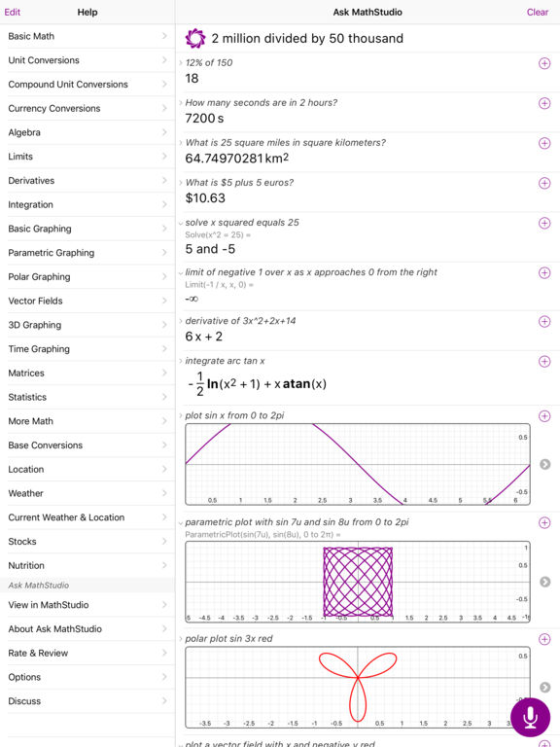Click the 2 million divided by 50 thousand field
The width and height of the screenshot is (560, 747).
pyautogui.click(x=307, y=38)
